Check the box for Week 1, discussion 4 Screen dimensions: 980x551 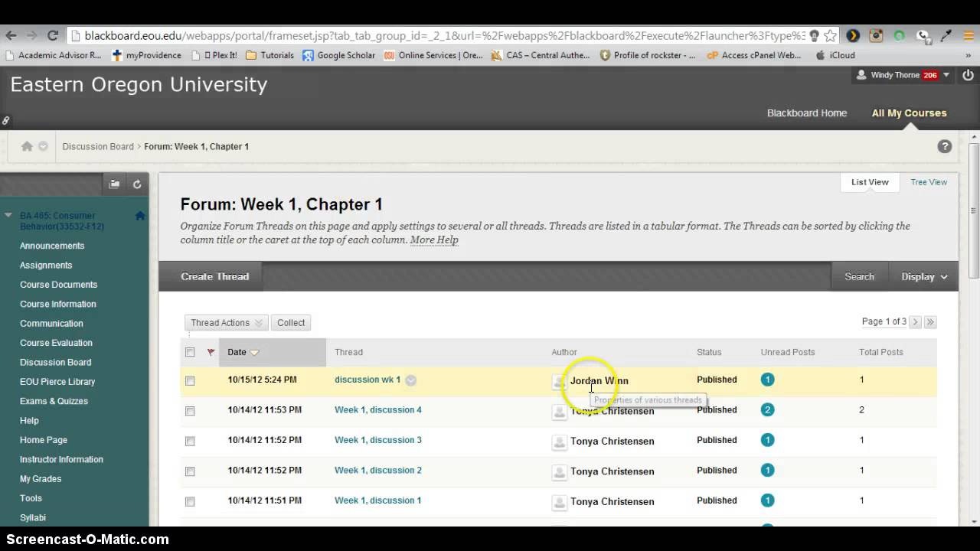click(x=190, y=411)
